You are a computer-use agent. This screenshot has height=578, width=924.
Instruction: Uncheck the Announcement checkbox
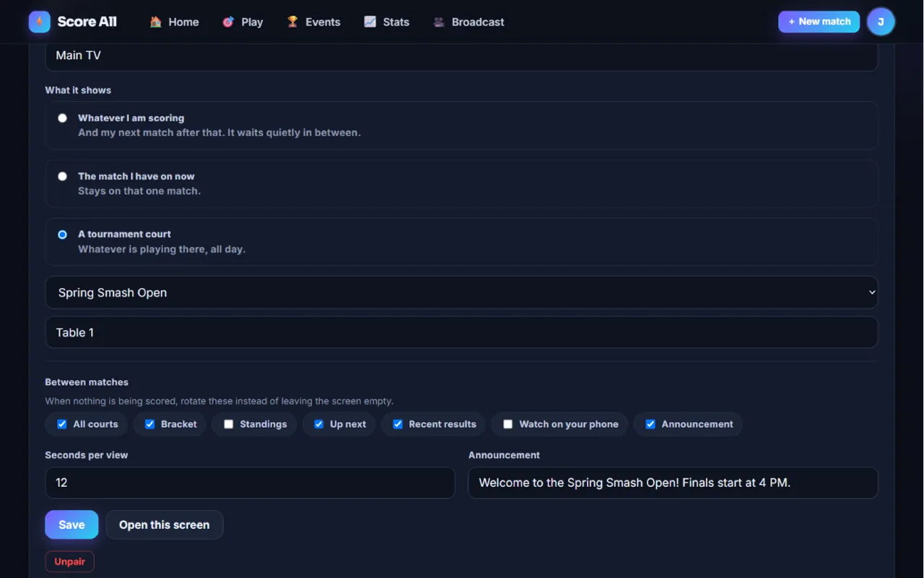pos(650,424)
